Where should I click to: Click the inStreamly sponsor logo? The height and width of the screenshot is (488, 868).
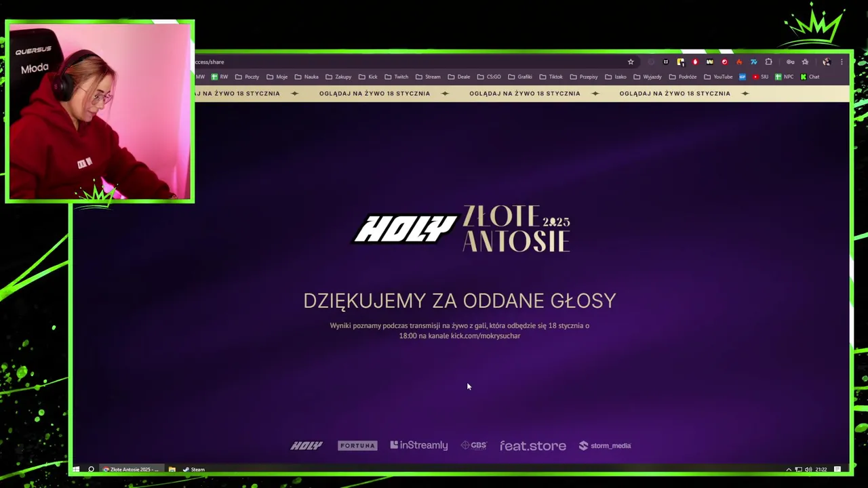pos(419,445)
